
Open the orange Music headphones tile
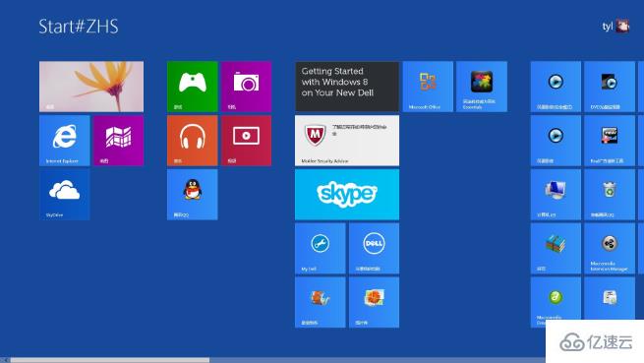tap(192, 141)
